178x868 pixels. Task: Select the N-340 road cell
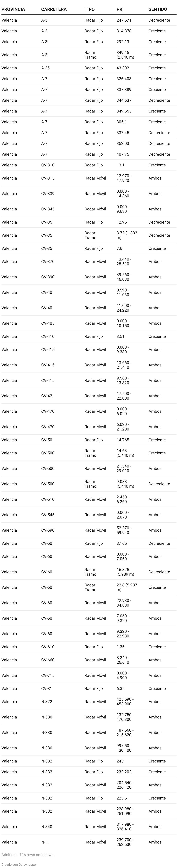coord(47,827)
